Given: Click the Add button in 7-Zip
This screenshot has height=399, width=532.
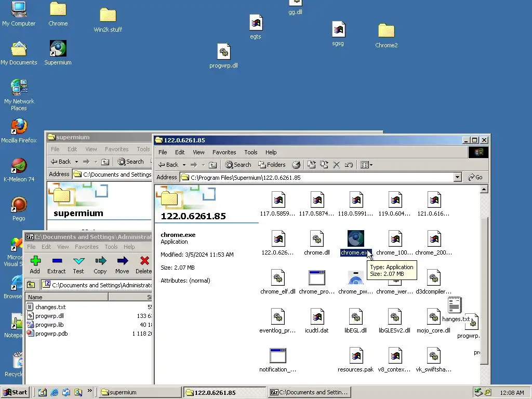Looking at the screenshot, I should pyautogui.click(x=35, y=264).
